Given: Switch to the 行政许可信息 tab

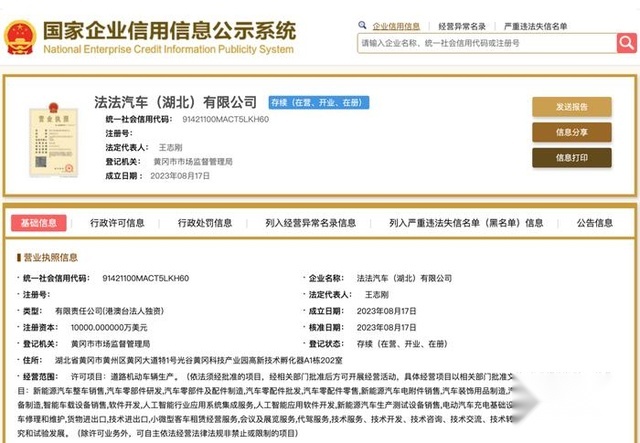Looking at the screenshot, I should point(117,223).
